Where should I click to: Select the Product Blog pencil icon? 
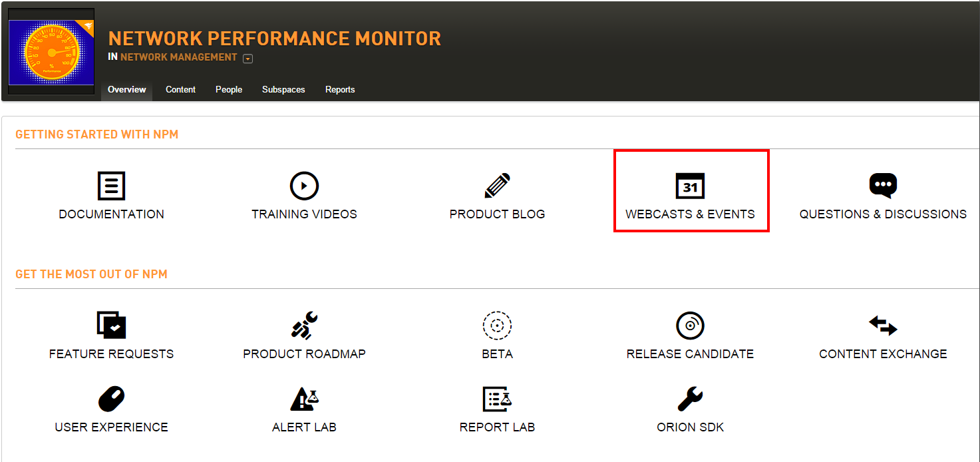pos(497,186)
